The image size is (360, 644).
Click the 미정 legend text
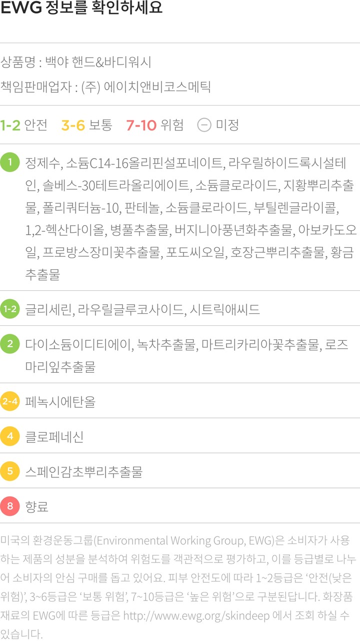pos(227,125)
